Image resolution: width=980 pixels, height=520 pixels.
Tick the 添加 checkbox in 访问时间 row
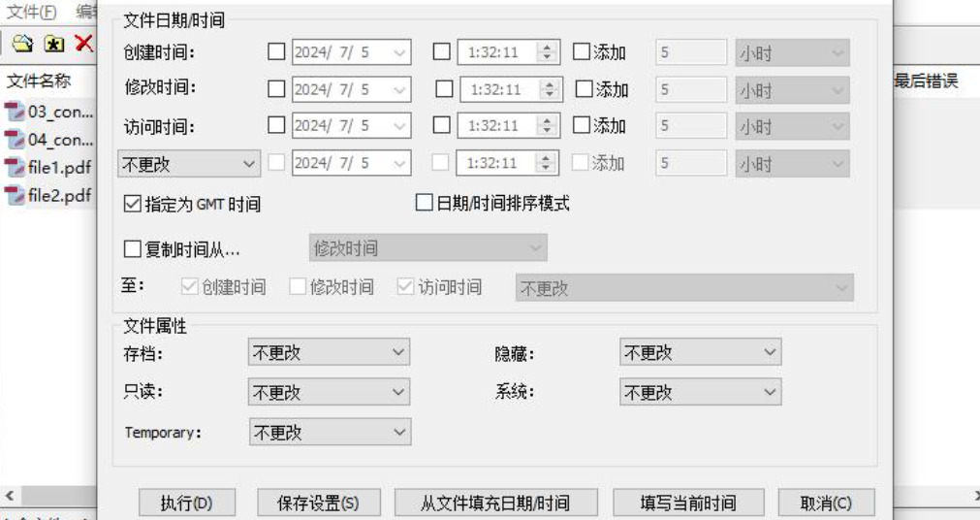click(582, 125)
